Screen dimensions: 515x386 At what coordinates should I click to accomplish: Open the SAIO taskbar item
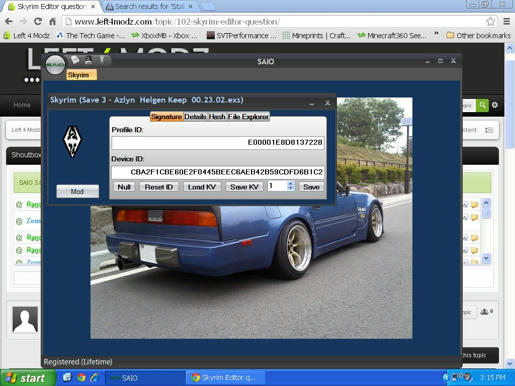145,378
